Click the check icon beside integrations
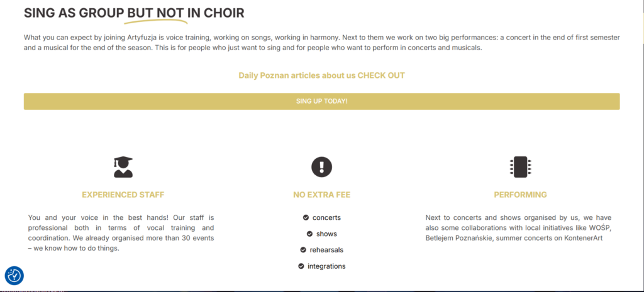The height and width of the screenshot is (292, 644). tap(301, 266)
